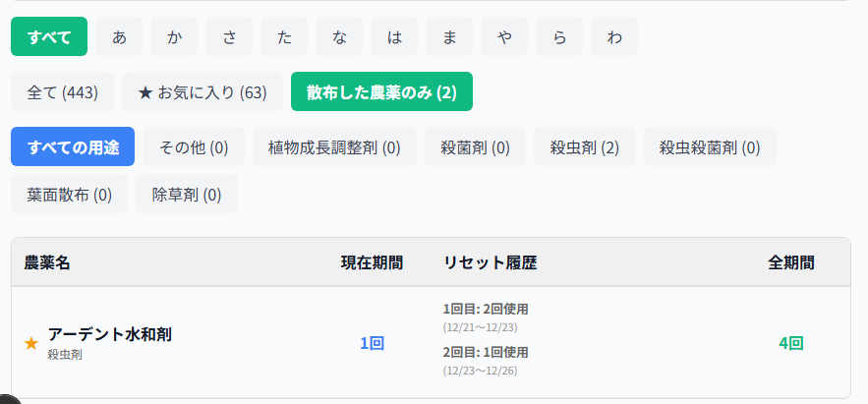Select the な kana filter

click(x=340, y=37)
